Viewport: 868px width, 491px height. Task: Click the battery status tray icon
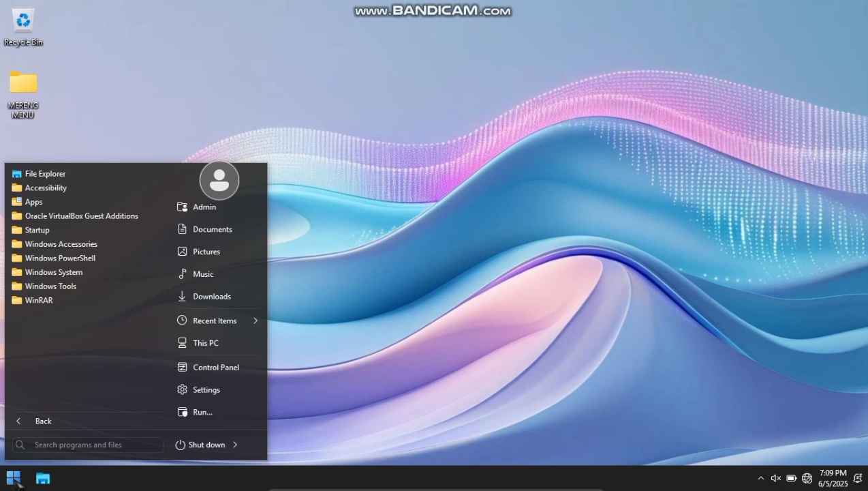click(x=791, y=478)
